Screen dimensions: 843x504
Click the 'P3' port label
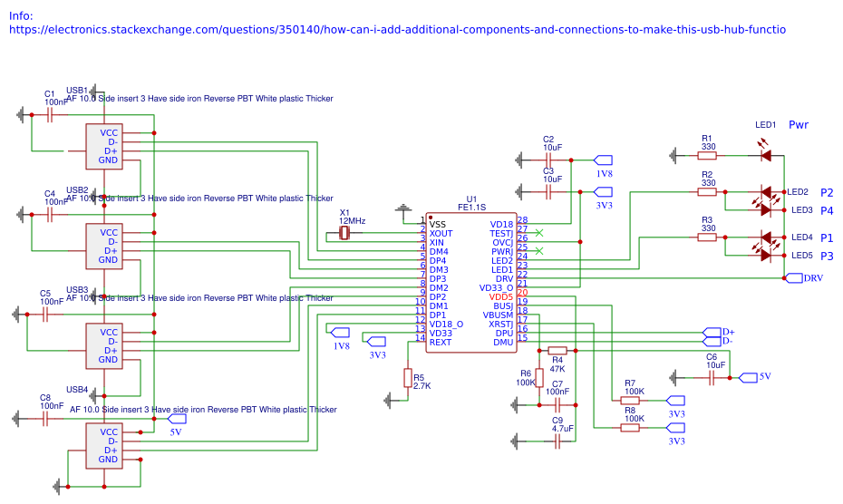click(x=827, y=256)
